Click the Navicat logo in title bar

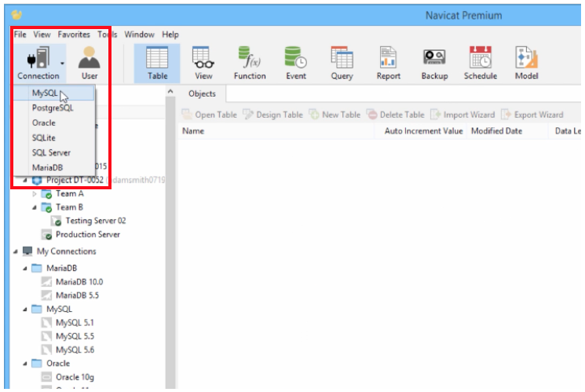coord(16,15)
